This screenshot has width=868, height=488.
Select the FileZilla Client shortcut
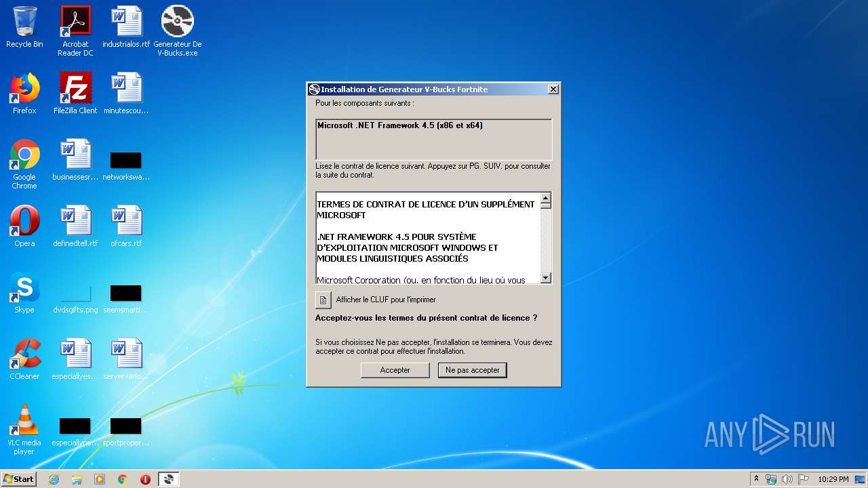click(75, 94)
